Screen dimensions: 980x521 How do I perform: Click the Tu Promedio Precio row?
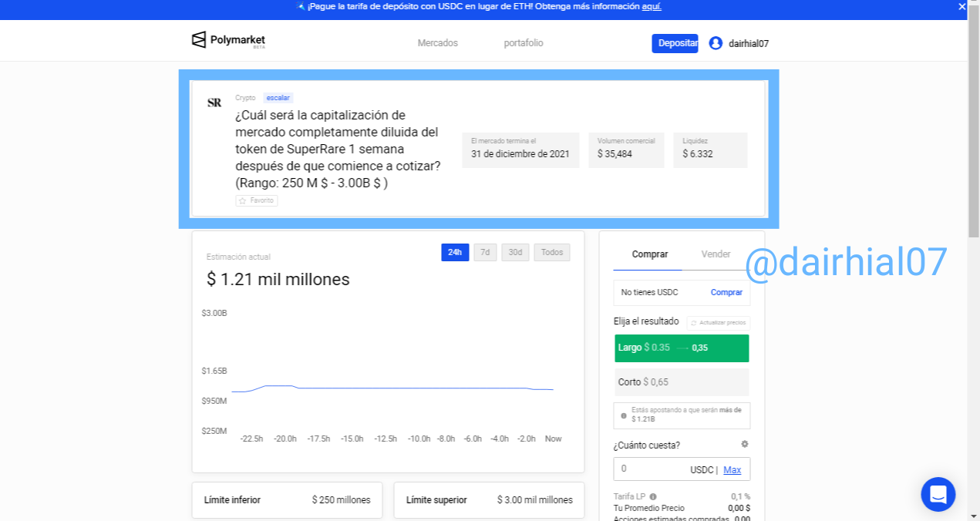[682, 509]
